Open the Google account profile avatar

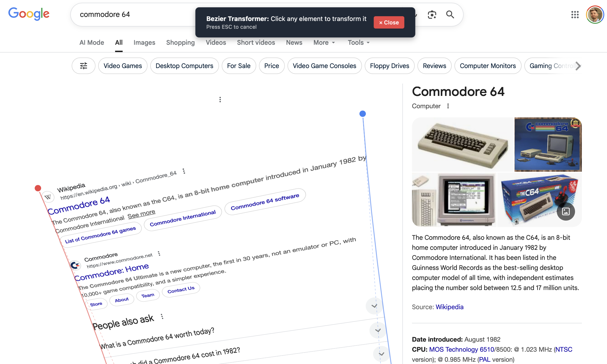(595, 15)
